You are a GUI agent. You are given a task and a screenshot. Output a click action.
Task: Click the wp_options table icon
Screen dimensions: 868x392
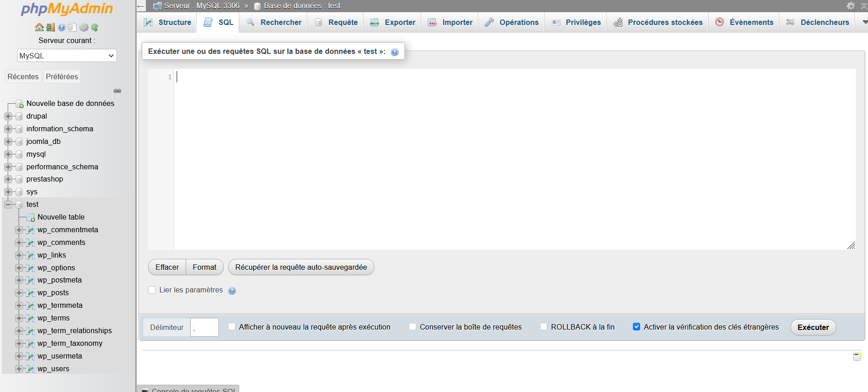pos(30,268)
